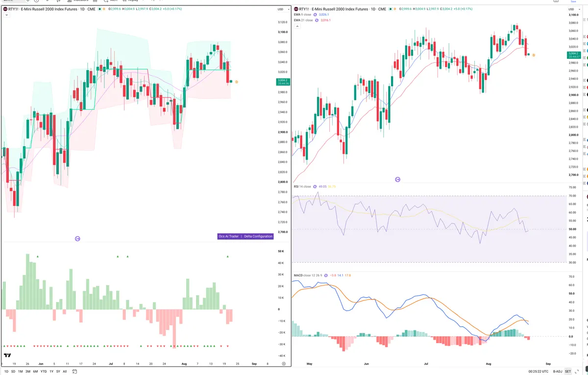Select the EMA 9 close legend label
Screen dimensions: 588x375
tap(302, 15)
